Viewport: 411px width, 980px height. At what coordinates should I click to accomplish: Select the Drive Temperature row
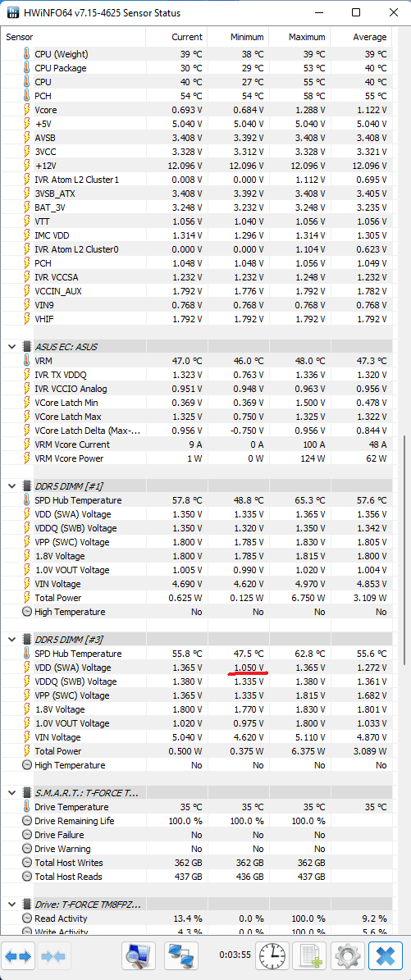click(198, 807)
